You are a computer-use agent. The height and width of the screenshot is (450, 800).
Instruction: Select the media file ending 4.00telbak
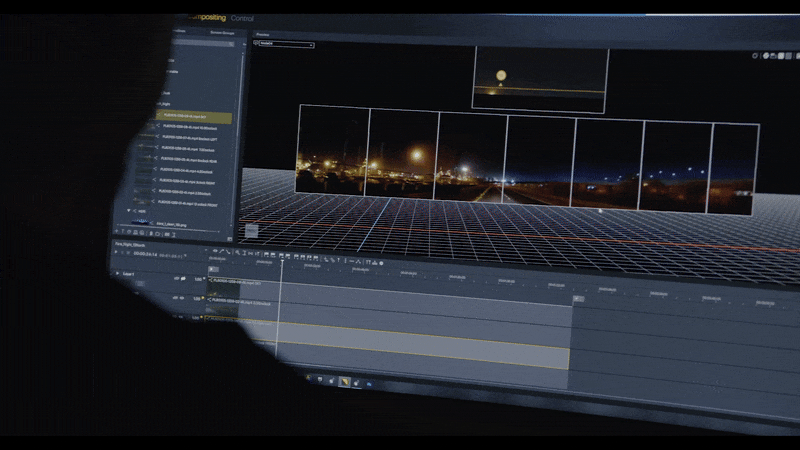click(x=186, y=171)
